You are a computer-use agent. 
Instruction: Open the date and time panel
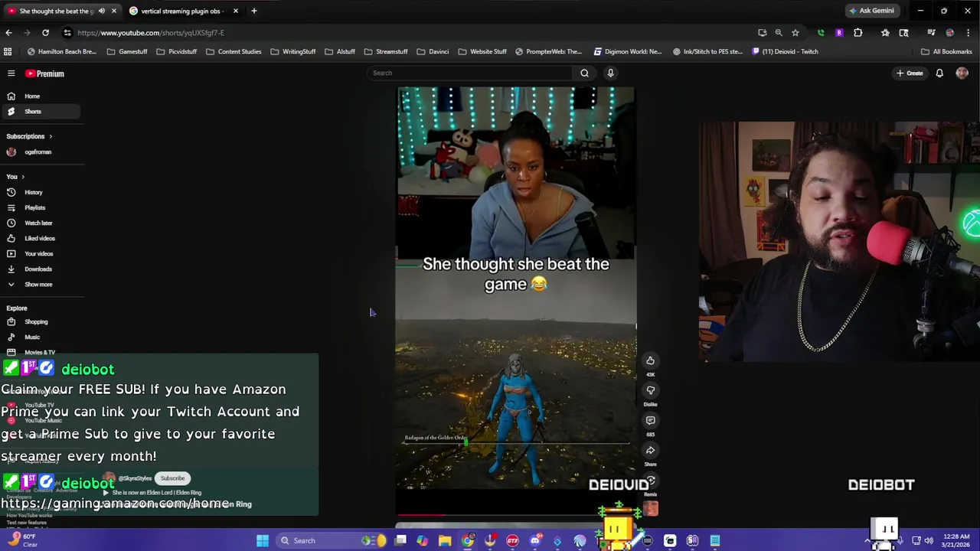click(x=958, y=540)
